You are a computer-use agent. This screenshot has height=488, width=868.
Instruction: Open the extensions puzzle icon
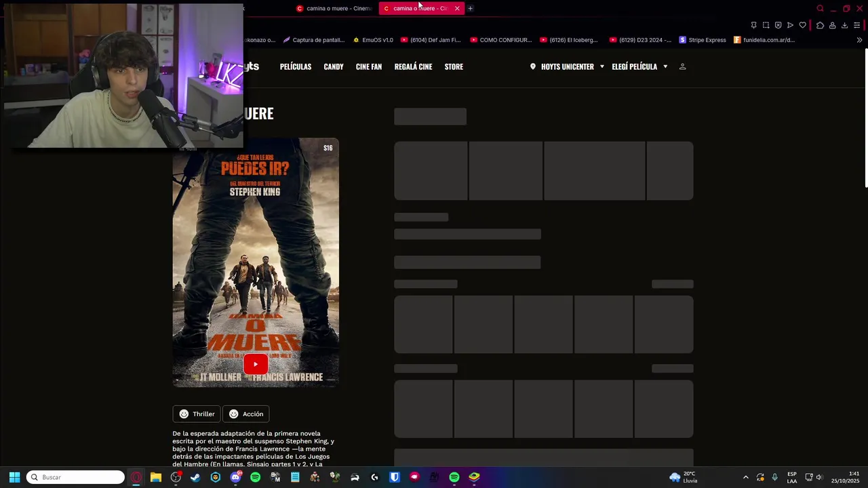pyautogui.click(x=820, y=25)
